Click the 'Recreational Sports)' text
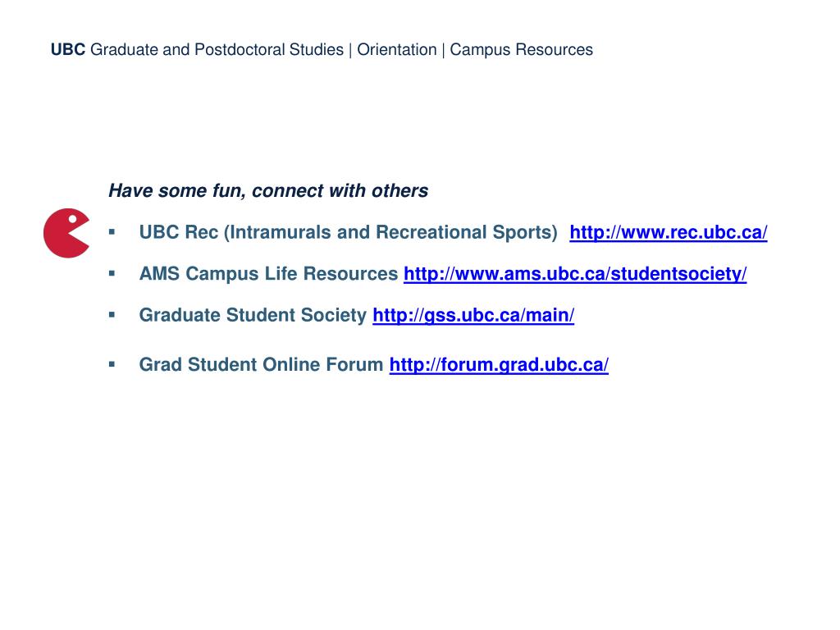This screenshot has width=840, height=630. (467, 232)
